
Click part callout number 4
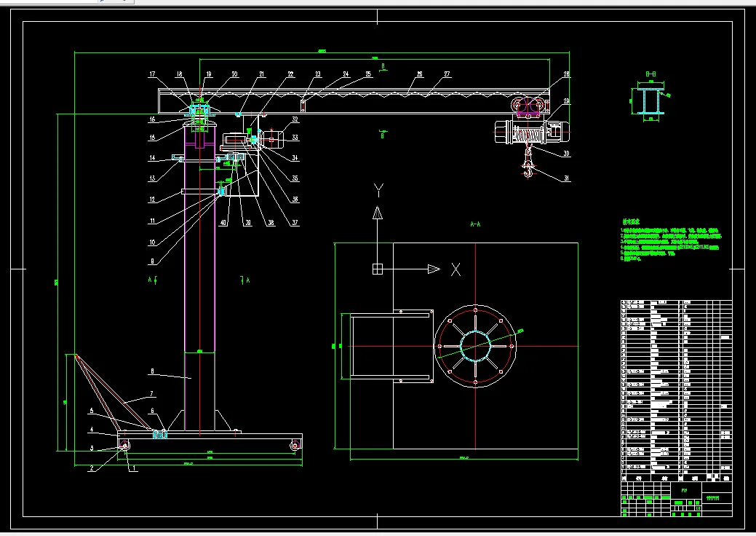tap(92, 430)
